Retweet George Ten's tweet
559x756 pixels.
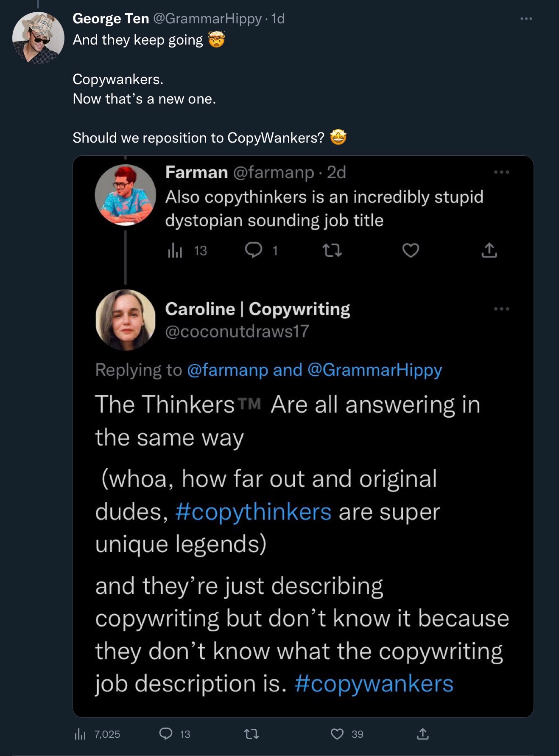[252, 734]
